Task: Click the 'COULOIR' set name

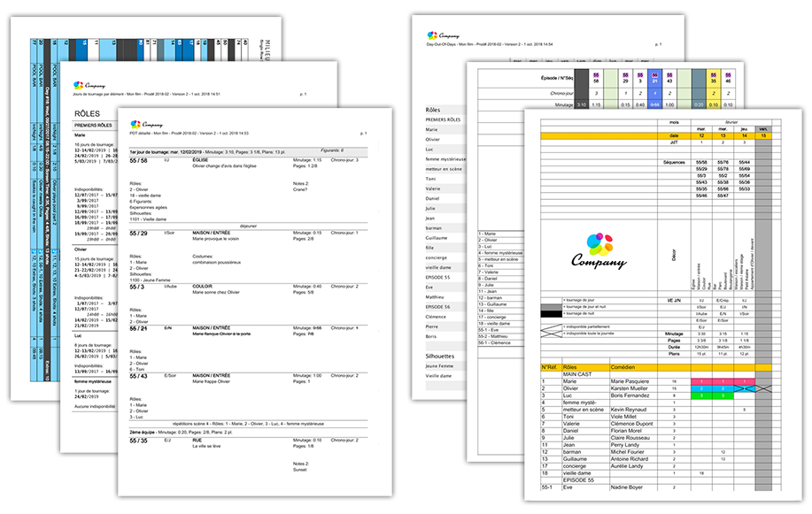Action: (203, 287)
